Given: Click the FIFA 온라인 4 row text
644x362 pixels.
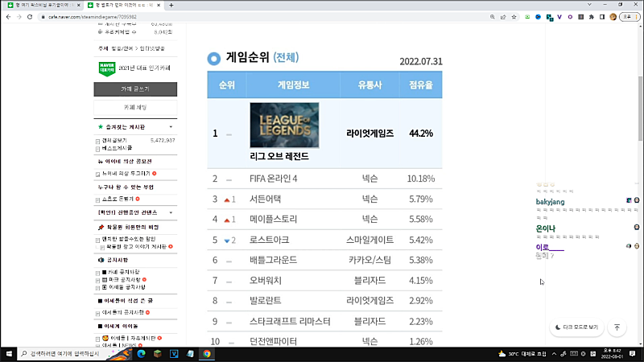Looking at the screenshot, I should pyautogui.click(x=273, y=179).
